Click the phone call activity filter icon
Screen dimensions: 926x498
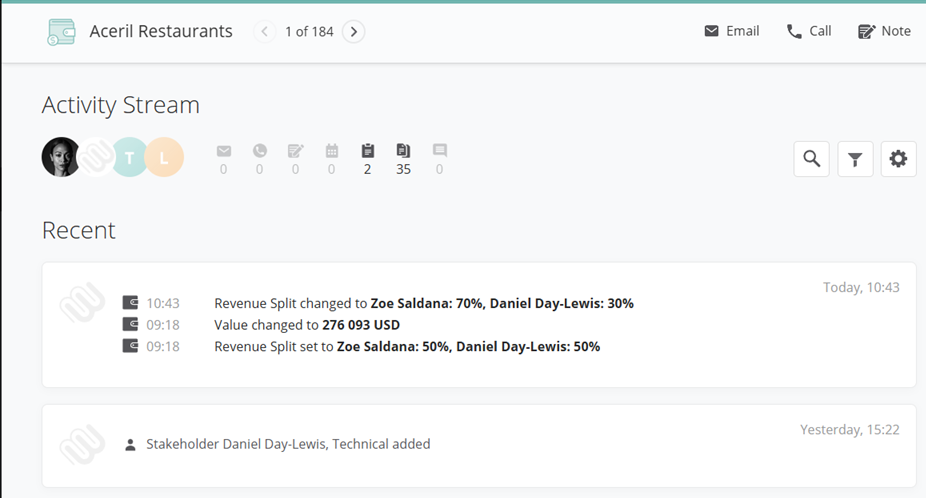[260, 152]
